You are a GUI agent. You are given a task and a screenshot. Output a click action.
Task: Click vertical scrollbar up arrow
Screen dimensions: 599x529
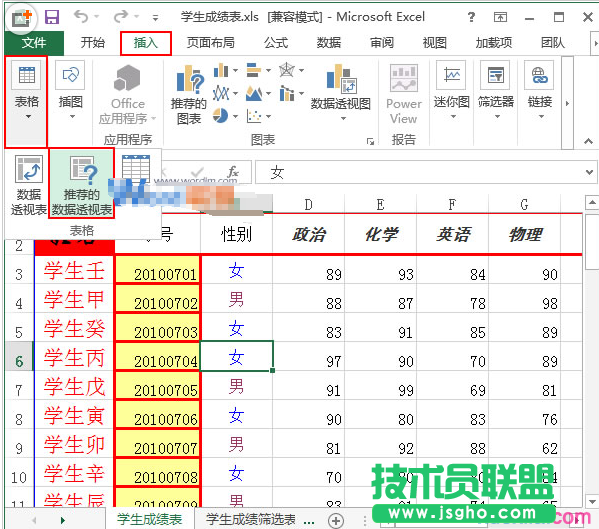click(x=592, y=202)
